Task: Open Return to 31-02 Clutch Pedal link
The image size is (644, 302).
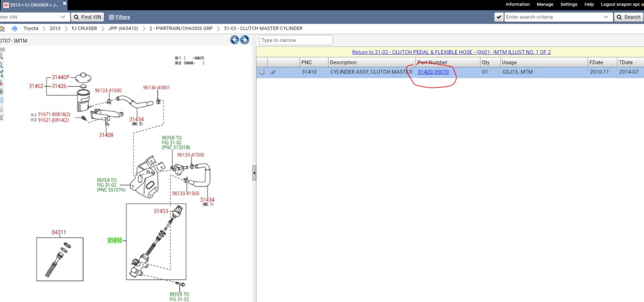Action: pyautogui.click(x=451, y=52)
